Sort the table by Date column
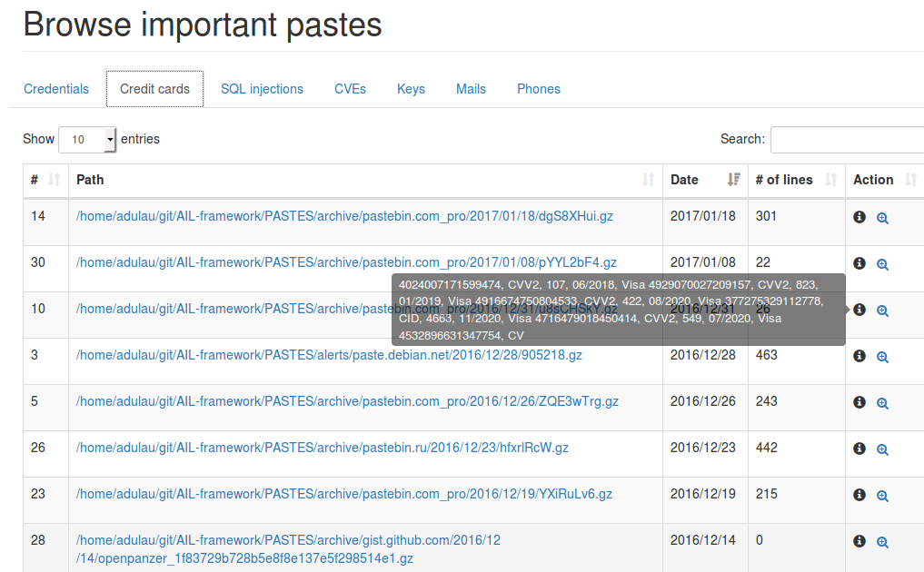The width and height of the screenshot is (924, 572). tap(705, 180)
